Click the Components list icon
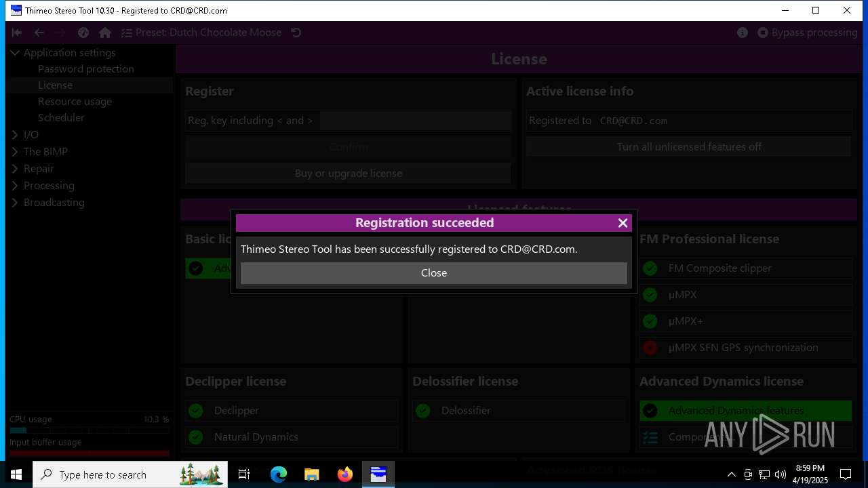 650,437
